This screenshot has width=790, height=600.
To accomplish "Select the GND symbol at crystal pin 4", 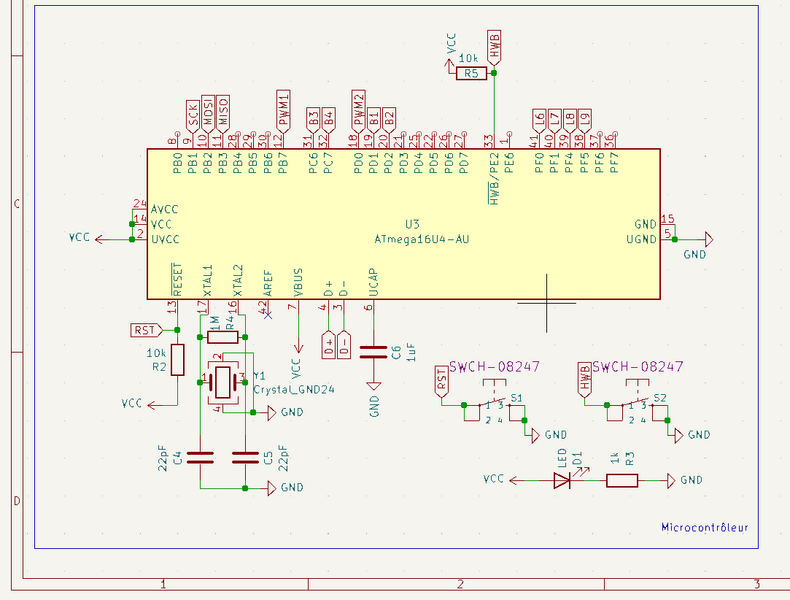I will coord(271,413).
